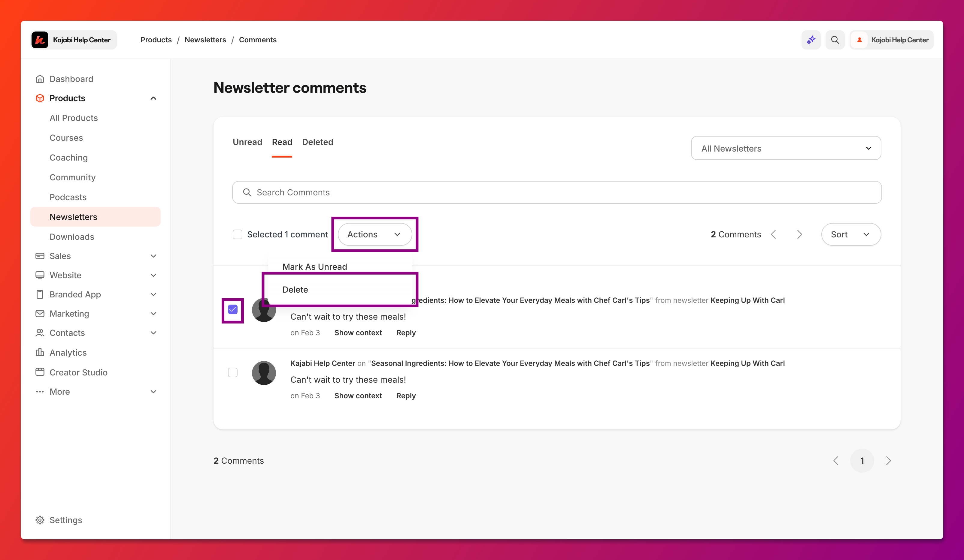This screenshot has height=560, width=964.
Task: Go to next comments with top right arrow
Action: pyautogui.click(x=799, y=234)
